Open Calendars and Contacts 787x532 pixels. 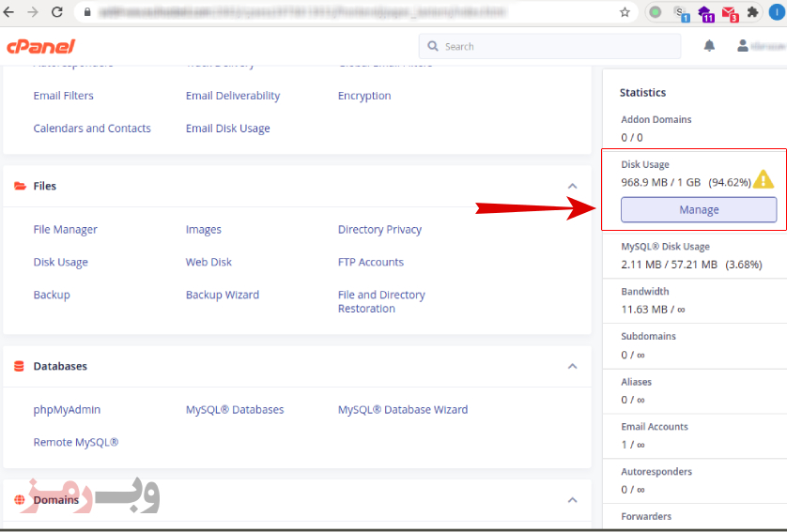point(92,129)
